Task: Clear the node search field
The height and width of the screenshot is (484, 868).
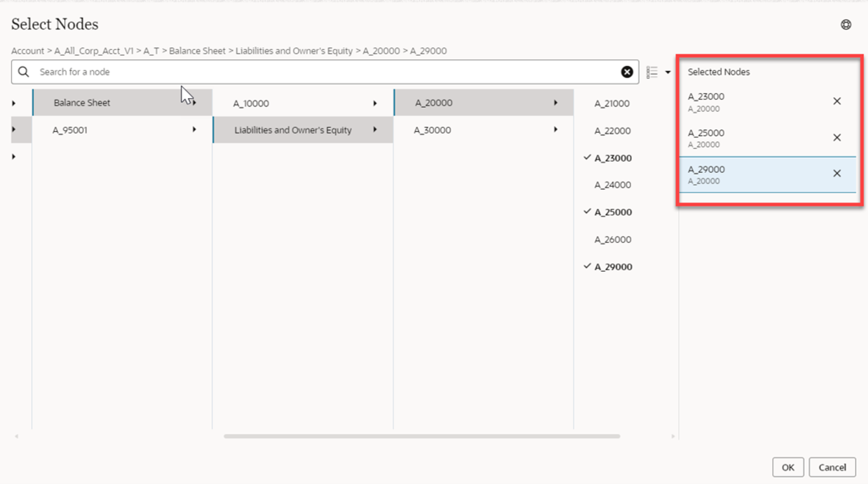Action: [x=627, y=72]
